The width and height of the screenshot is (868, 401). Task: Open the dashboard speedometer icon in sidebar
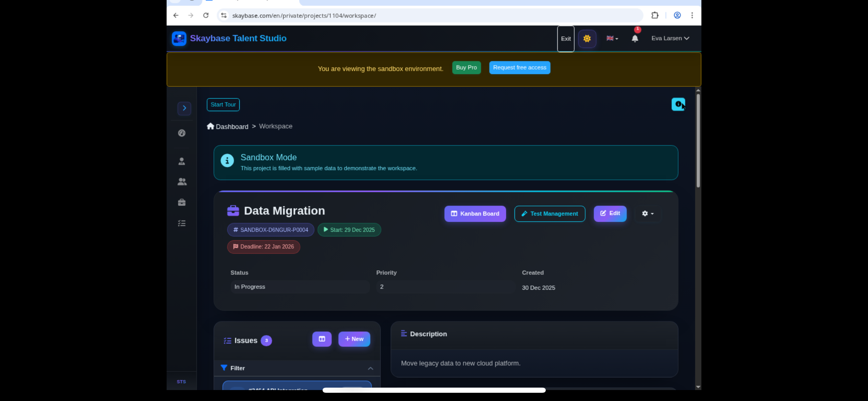[182, 133]
